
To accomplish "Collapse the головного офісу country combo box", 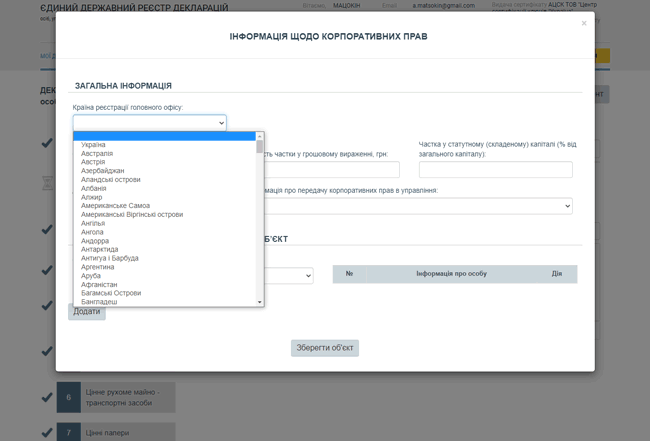I will click(149, 123).
